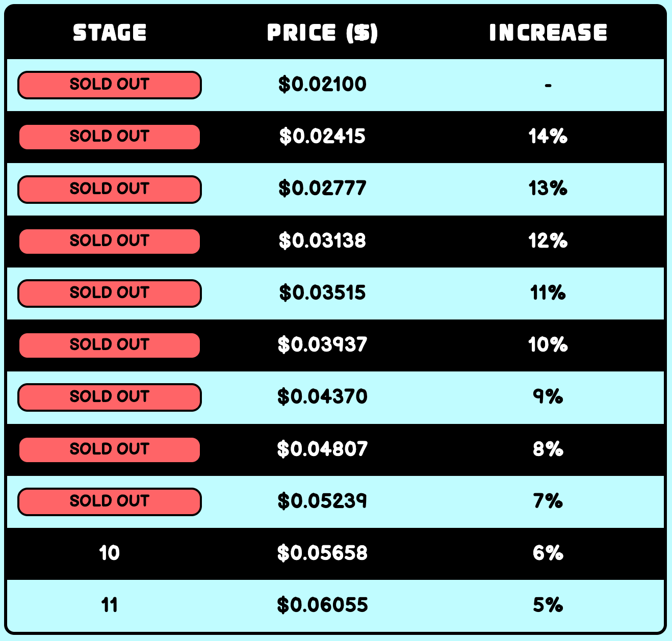Click the INCREASE column header
Viewport: 672px width, 641px height.
548,33
